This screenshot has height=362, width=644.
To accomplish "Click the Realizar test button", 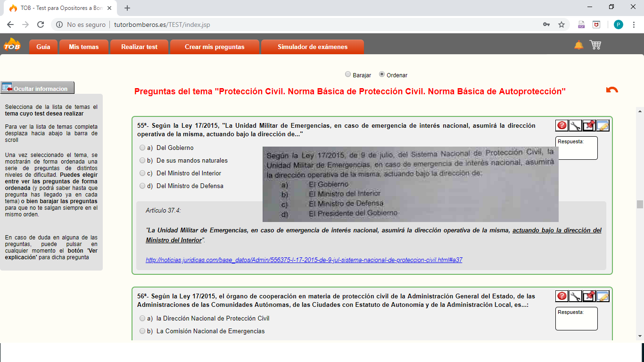I will coord(139,47).
